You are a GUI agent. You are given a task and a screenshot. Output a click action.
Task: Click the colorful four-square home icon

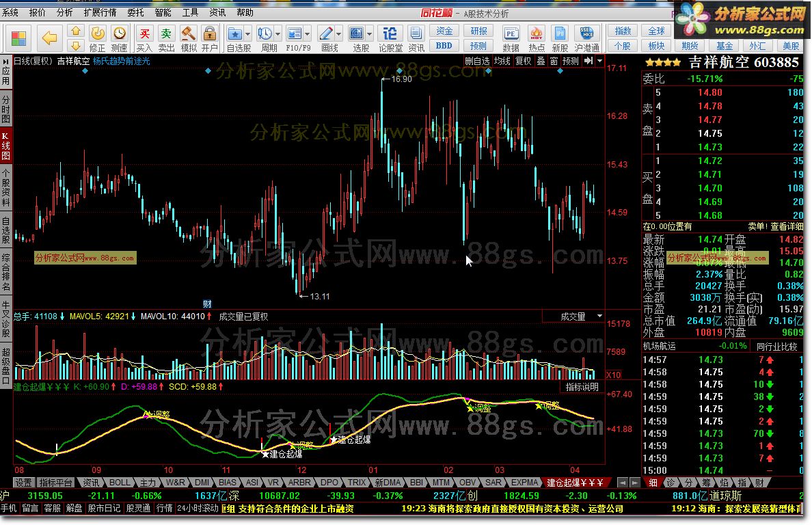click(18, 38)
